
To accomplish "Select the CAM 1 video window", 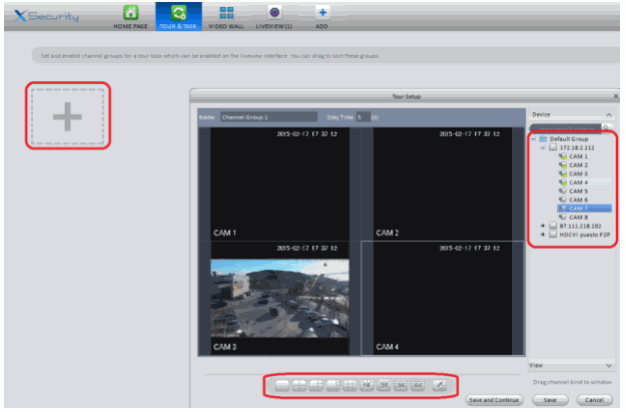I will 279,184.
